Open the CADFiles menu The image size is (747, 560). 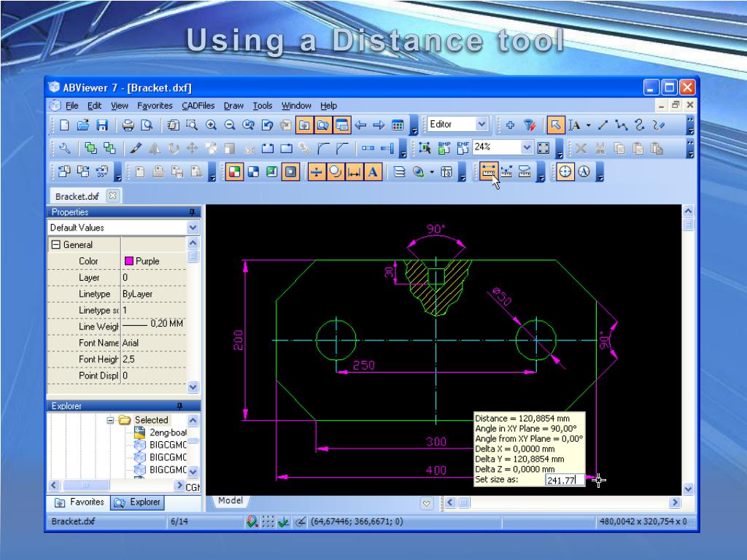(x=198, y=106)
